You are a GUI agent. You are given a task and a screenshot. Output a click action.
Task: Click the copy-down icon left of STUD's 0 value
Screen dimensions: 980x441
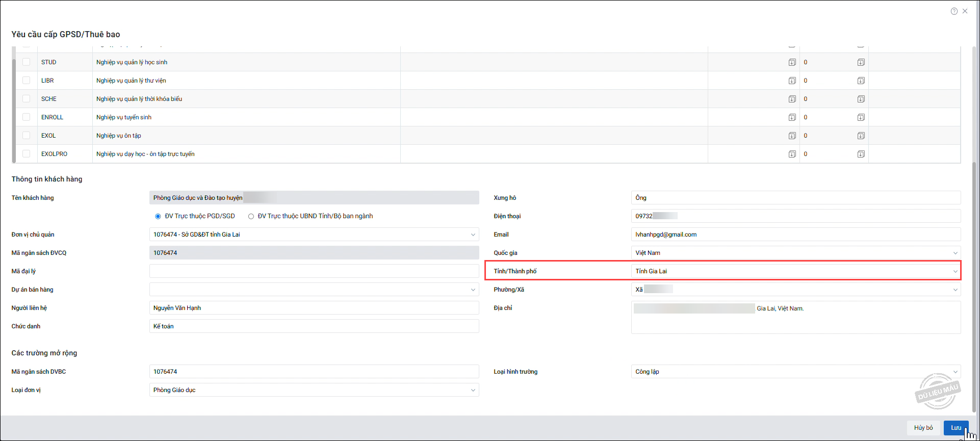(792, 62)
